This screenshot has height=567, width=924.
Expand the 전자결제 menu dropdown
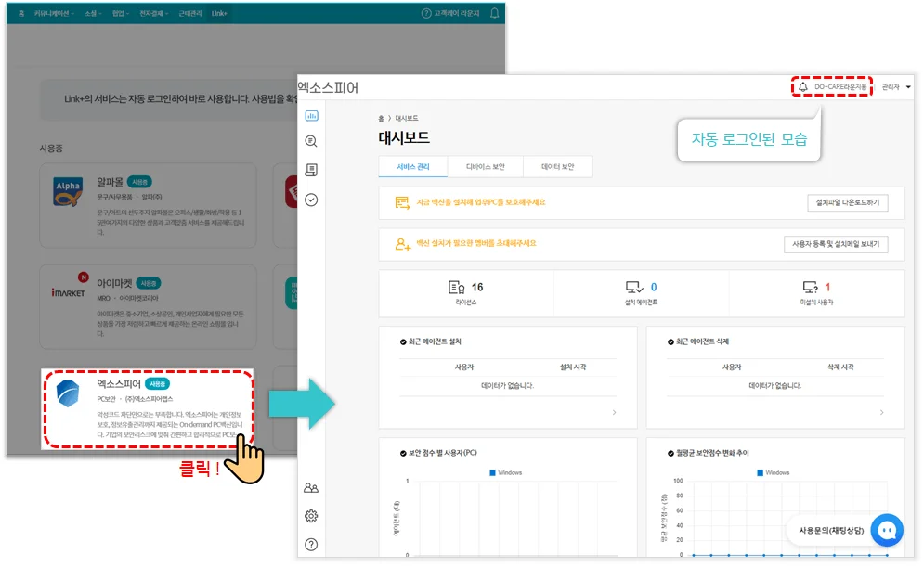click(x=153, y=14)
